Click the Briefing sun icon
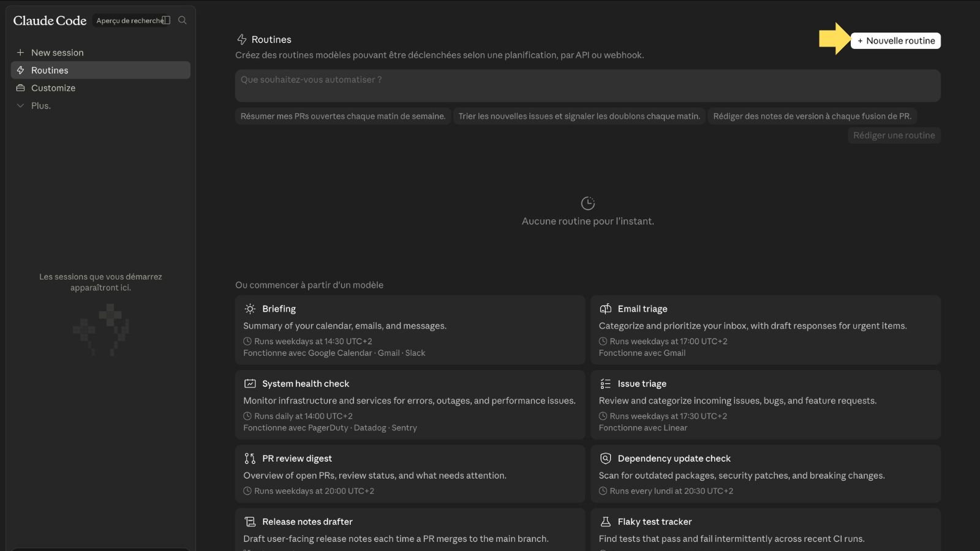The width and height of the screenshot is (980, 551). click(250, 309)
